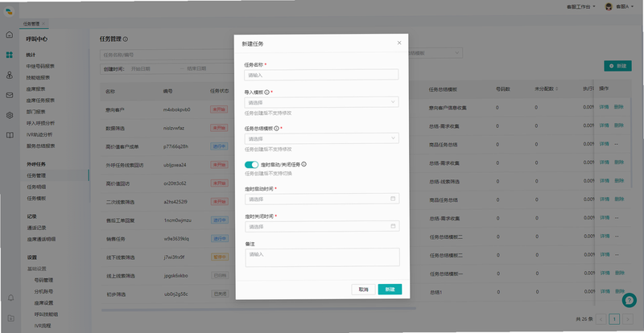Viewport: 644px width, 333px height.
Task: Open the notification bell icon
Action: [10, 298]
